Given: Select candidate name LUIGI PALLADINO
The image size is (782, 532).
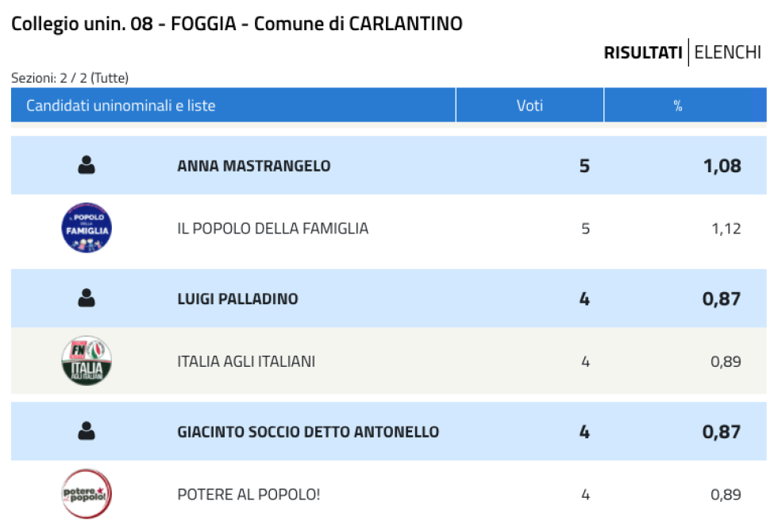Looking at the screenshot, I should (x=237, y=299).
